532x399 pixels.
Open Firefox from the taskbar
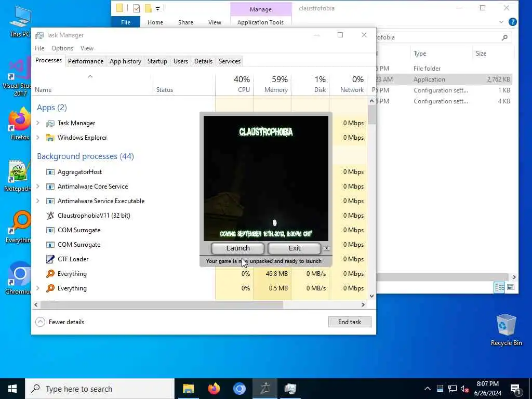(x=214, y=389)
